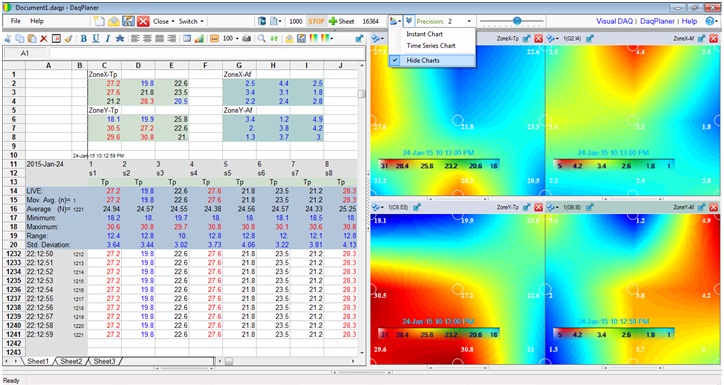Screen dimensions: 724x385
Task: Click the print icon in spreadsheet toolbar
Action: pyautogui.click(x=247, y=39)
